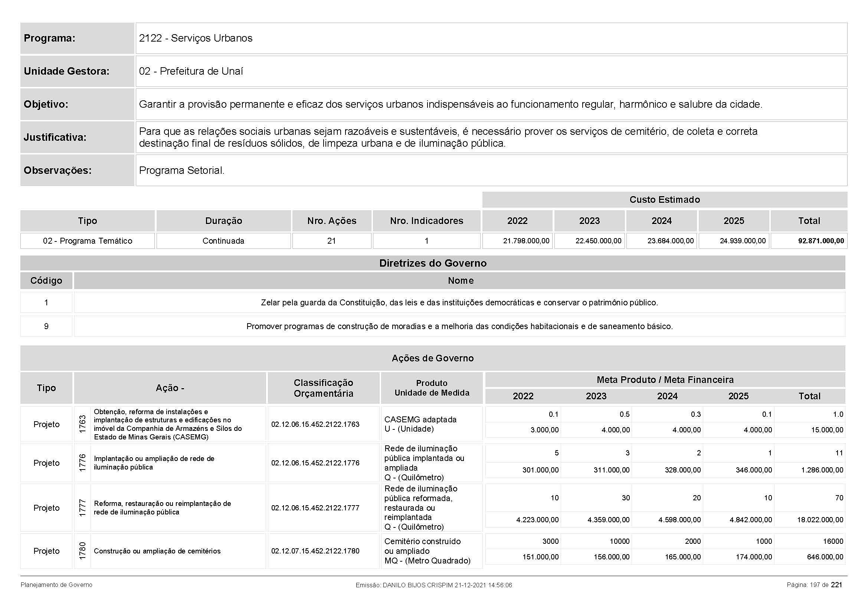Click the Classificação Orçamentária column header

coord(323,388)
